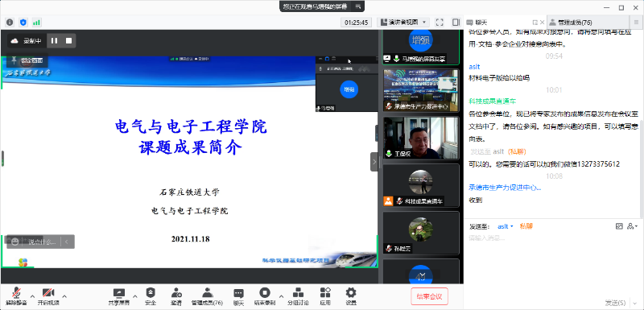Viewport: 644px width, 310px height.
Task: Pause the cloud recording
Action: click(x=54, y=40)
